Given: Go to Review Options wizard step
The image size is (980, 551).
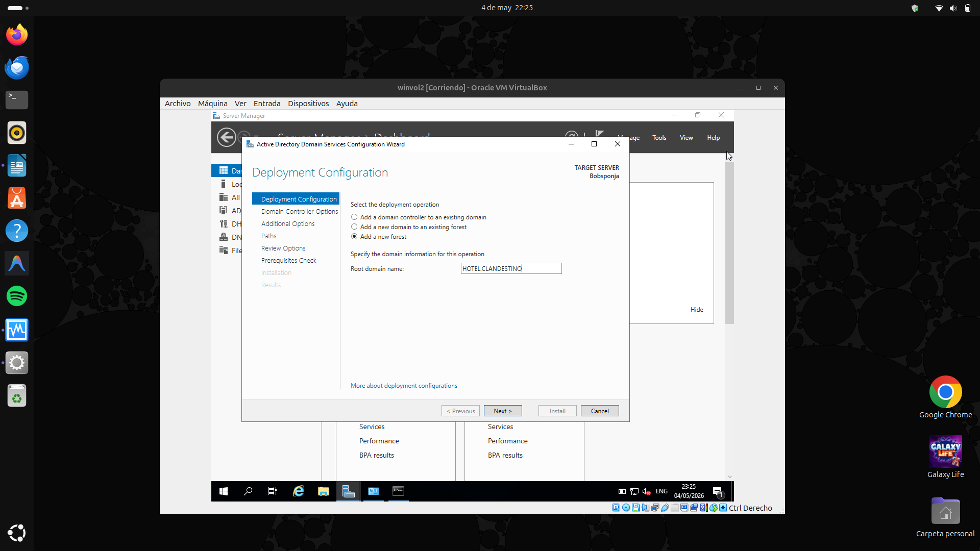Looking at the screenshot, I should [x=283, y=248].
